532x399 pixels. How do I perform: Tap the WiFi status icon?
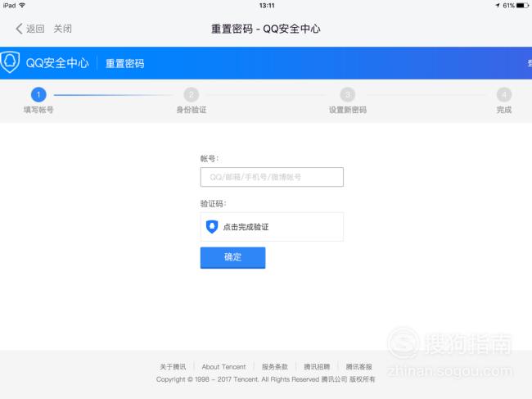point(22,5)
